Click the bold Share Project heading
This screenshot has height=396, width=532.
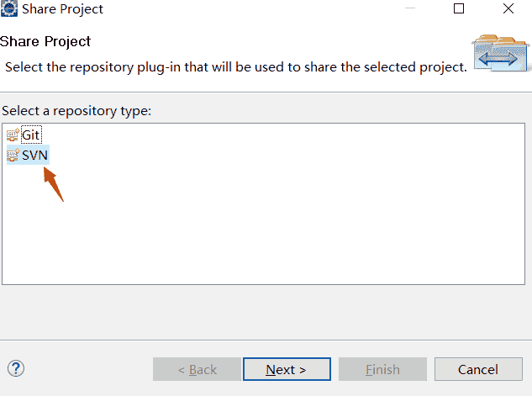45,41
